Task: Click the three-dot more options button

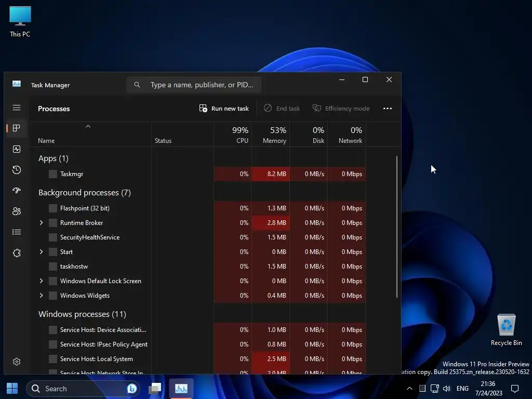Action: click(x=388, y=109)
